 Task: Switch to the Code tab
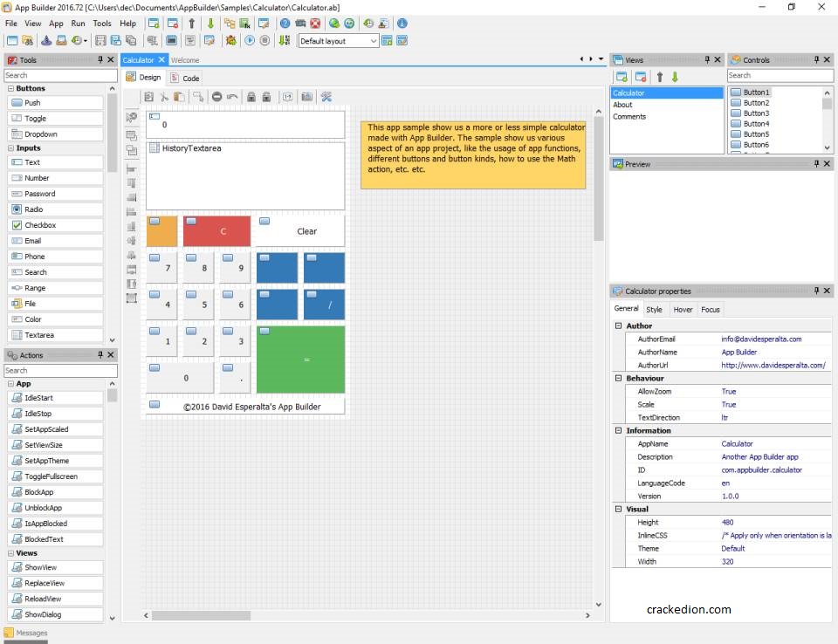pyautogui.click(x=185, y=78)
